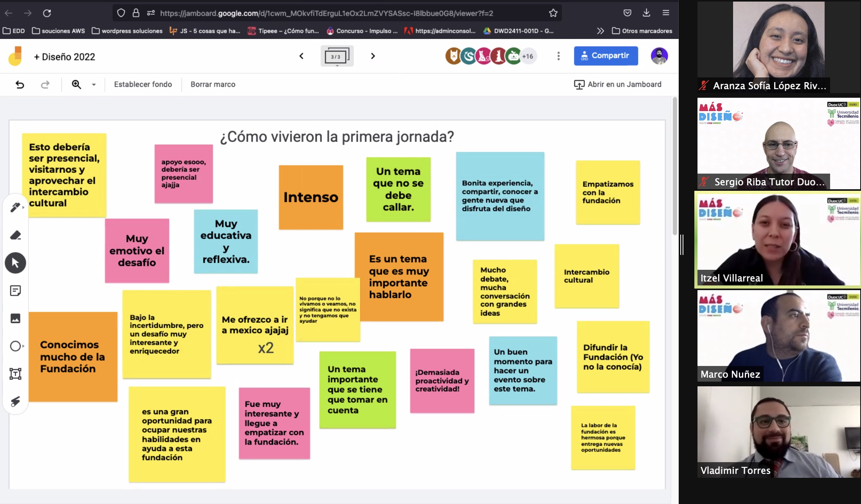
Task: Open the Jamboard three-dot options menu
Action: point(559,56)
